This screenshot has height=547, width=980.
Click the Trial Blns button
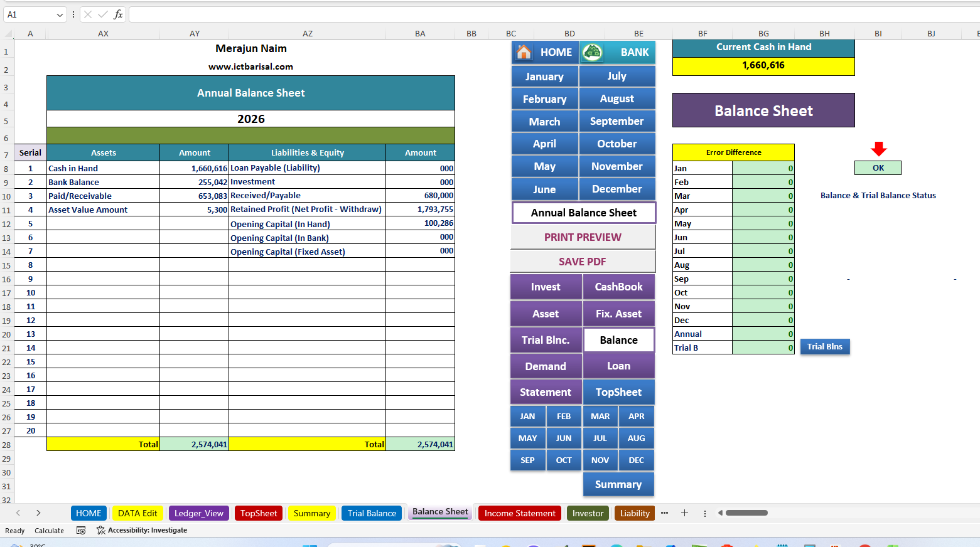click(825, 347)
